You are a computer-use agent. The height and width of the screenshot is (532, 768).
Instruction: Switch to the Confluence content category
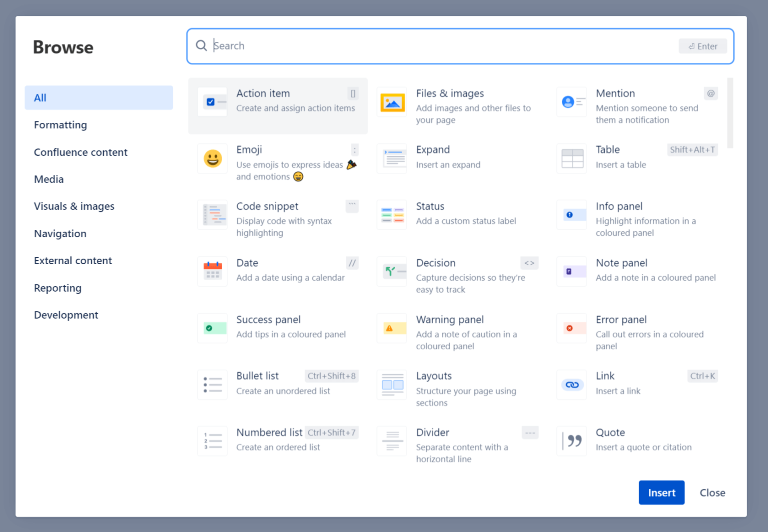click(80, 152)
